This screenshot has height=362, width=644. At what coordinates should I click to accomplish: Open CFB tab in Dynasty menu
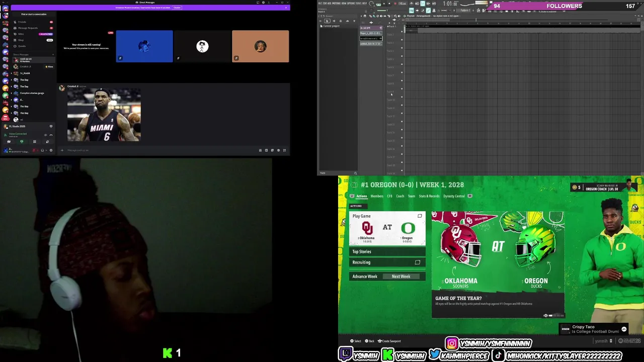pyautogui.click(x=389, y=196)
